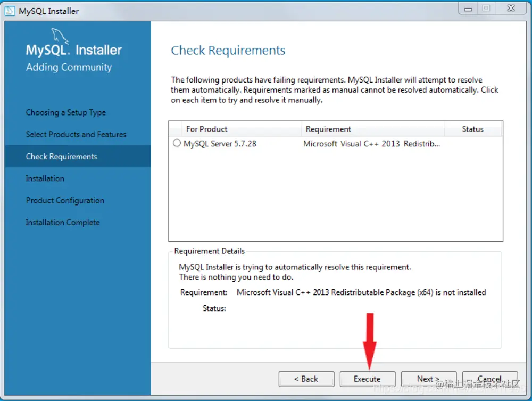The image size is (532, 401).
Task: Click the 'is not installed' requirement detail text
Action: tap(461, 292)
